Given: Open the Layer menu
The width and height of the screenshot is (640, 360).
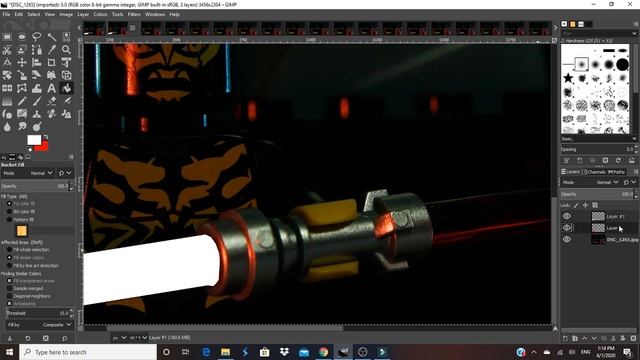Looking at the screenshot, I should (83, 14).
